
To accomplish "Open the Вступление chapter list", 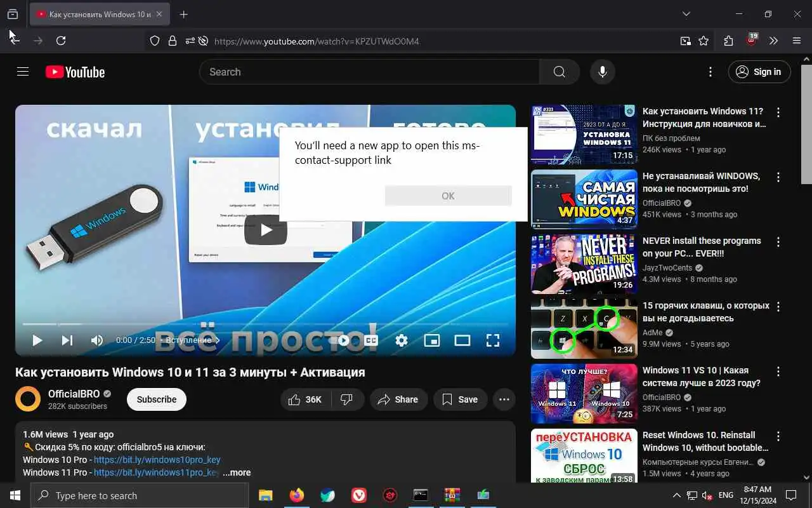I will point(193,340).
